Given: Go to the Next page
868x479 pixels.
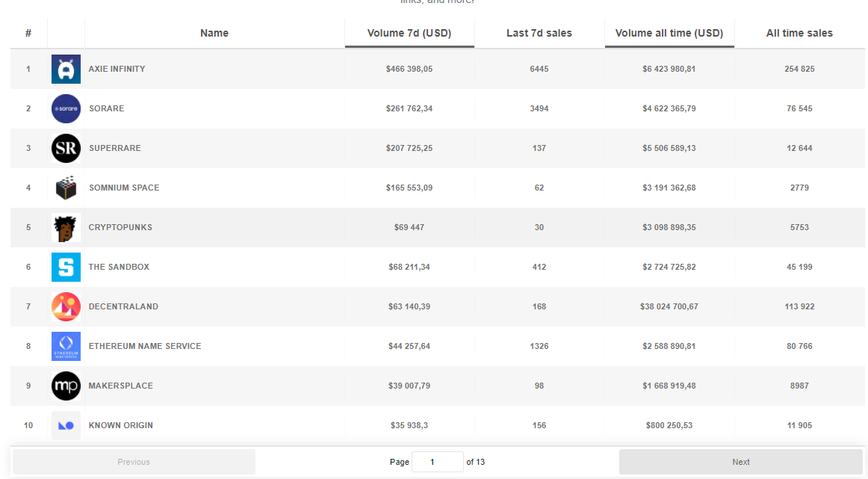Looking at the screenshot, I should pos(741,462).
